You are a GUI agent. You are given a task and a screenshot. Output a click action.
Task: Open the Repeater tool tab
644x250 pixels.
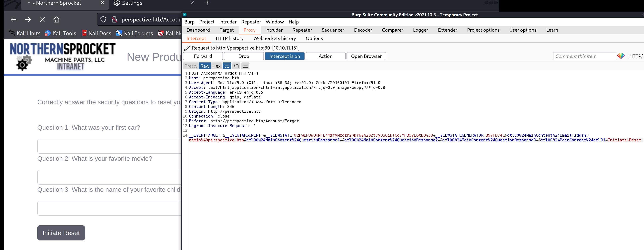click(x=302, y=30)
